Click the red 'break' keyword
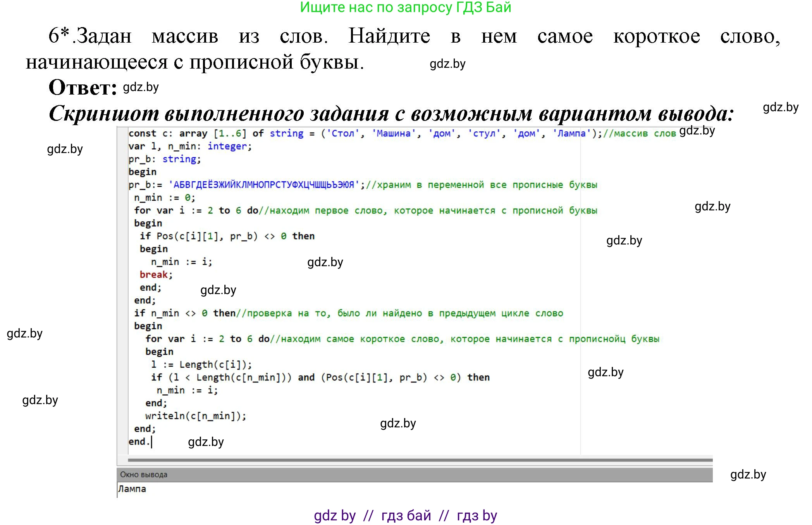The image size is (812, 525). [154, 275]
